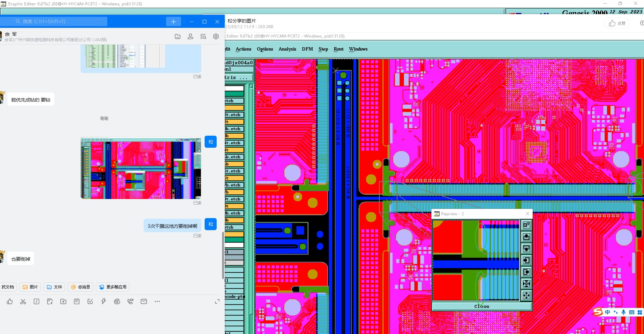Click the thumbs-up 点赞 button in image viewer
Viewport: 644px width, 334px height.
[617, 23]
